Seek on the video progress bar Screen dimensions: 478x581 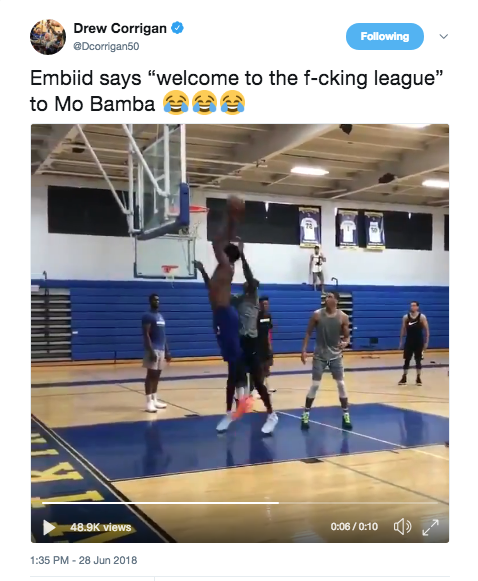click(240, 503)
